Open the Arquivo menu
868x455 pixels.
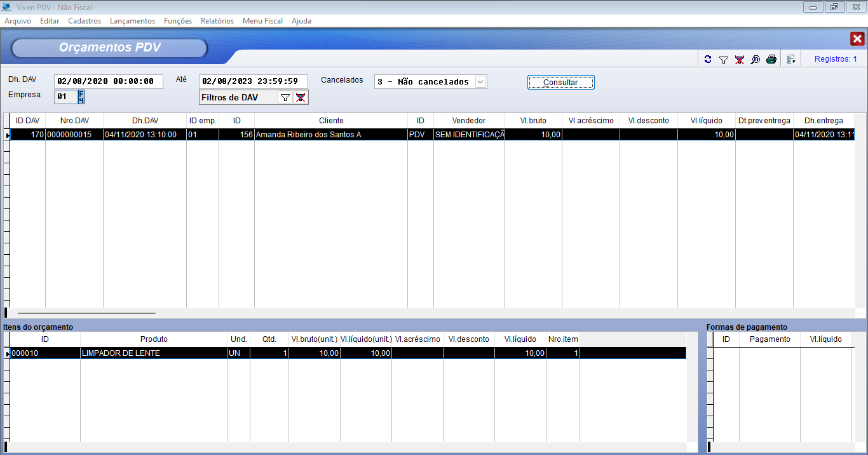coord(18,21)
